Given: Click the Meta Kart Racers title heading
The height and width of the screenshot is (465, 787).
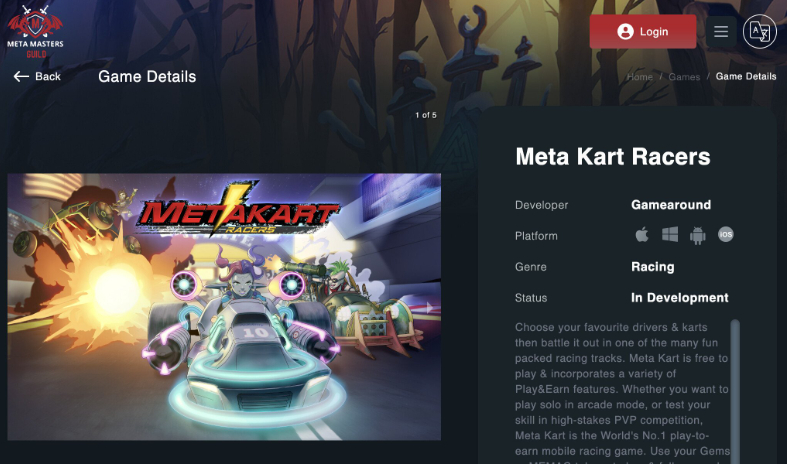Looking at the screenshot, I should (613, 156).
